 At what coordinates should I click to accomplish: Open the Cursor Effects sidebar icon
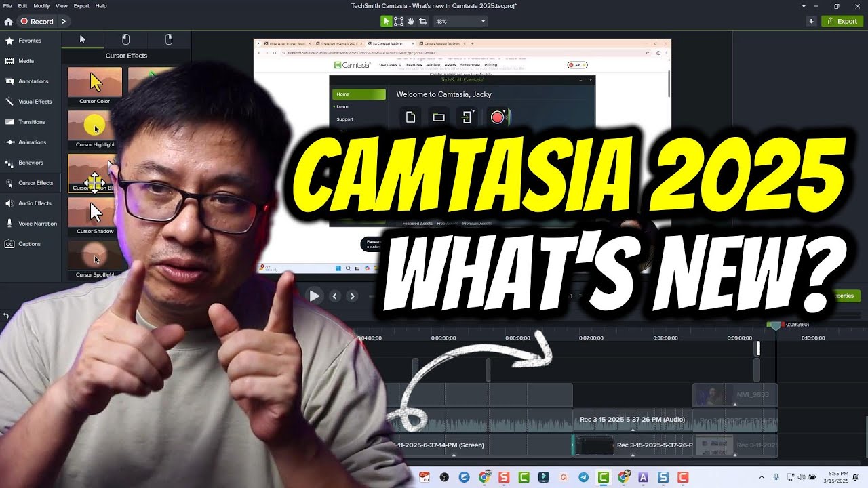coord(9,183)
